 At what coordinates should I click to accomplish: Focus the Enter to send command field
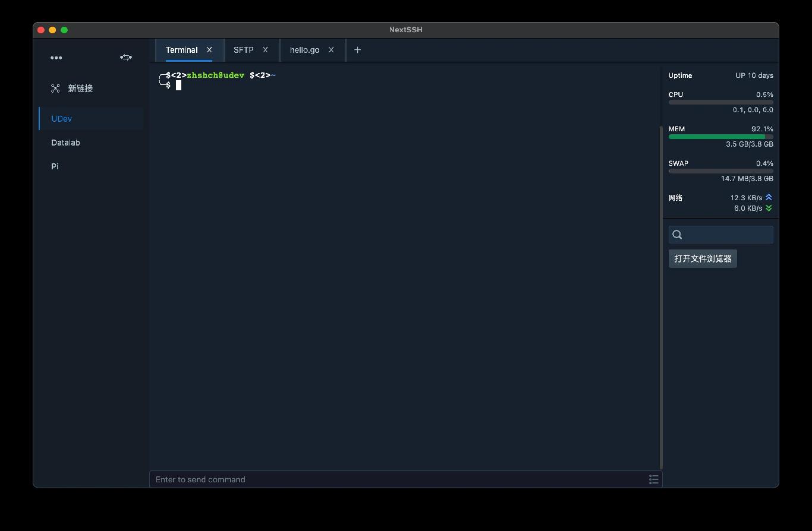pos(357,479)
